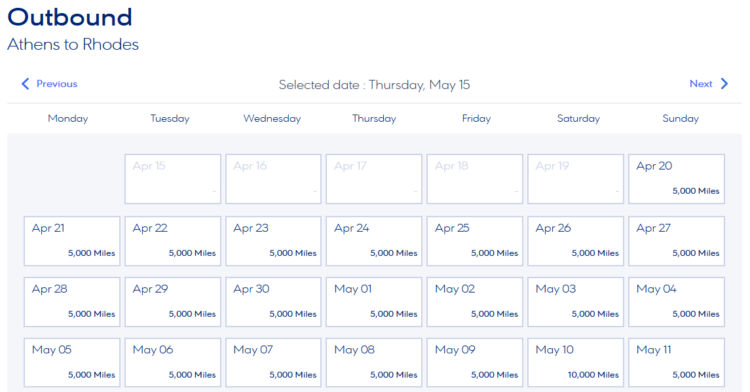Open the Next dates link

click(709, 84)
